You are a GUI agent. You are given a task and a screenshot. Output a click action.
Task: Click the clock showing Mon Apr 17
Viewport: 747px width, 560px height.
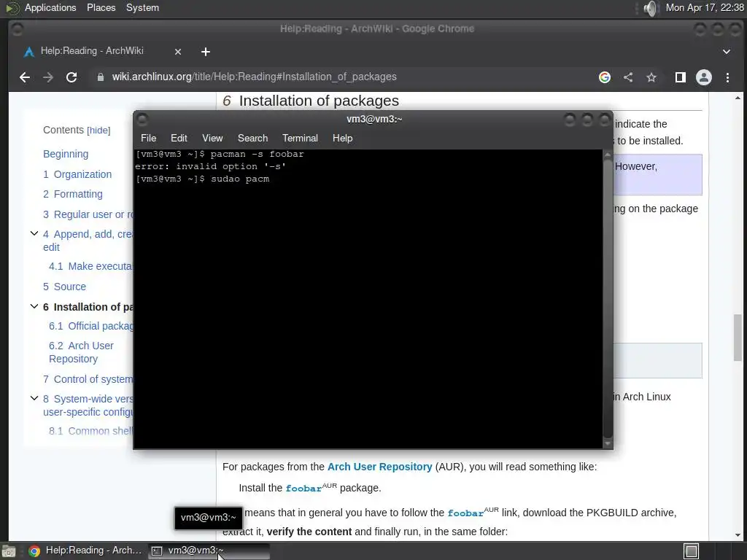click(x=705, y=7)
